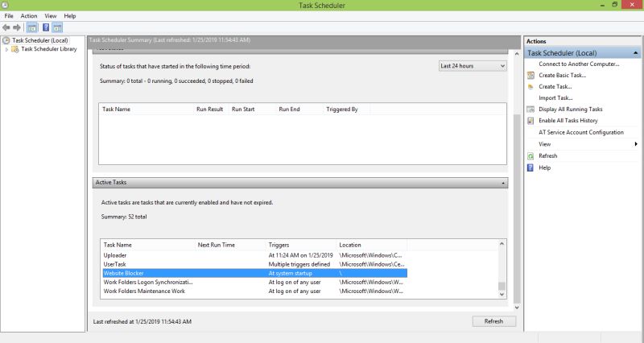Screen dimensions: 644x343
Task: Click Refresh in the Actions pane
Action: coord(548,156)
